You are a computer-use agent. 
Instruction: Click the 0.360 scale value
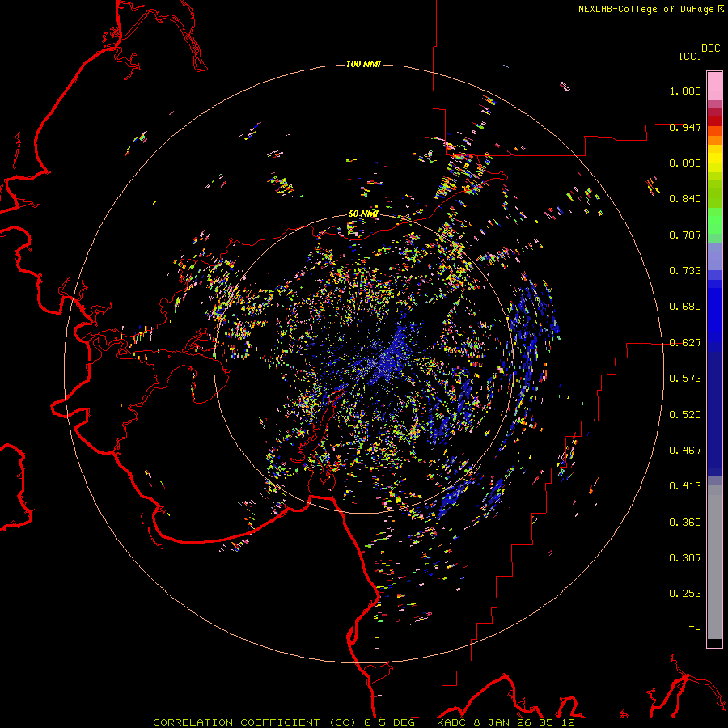pos(685,523)
